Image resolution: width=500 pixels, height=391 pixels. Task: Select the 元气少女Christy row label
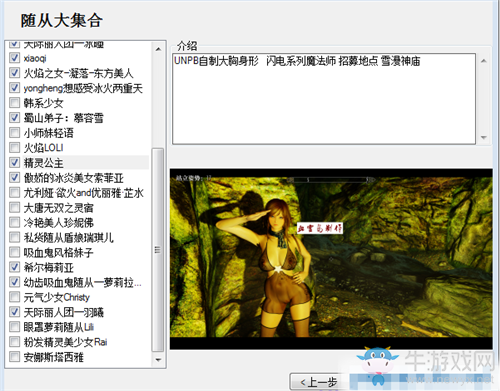click(57, 297)
